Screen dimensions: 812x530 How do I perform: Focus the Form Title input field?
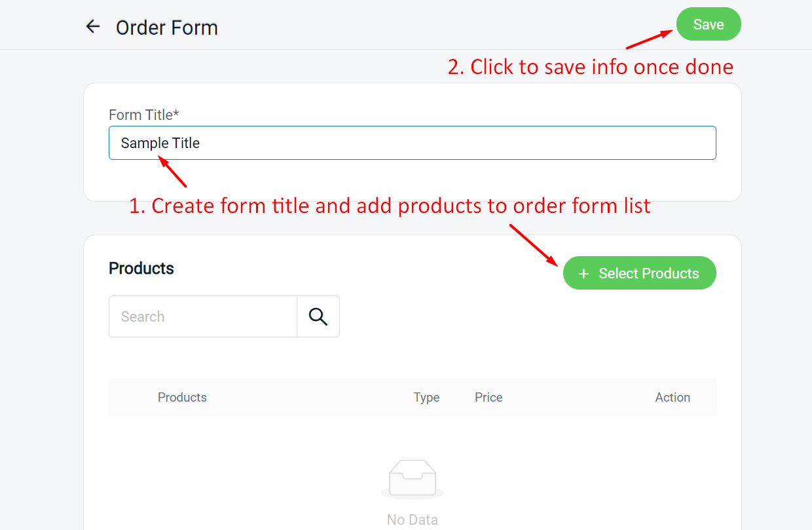413,143
